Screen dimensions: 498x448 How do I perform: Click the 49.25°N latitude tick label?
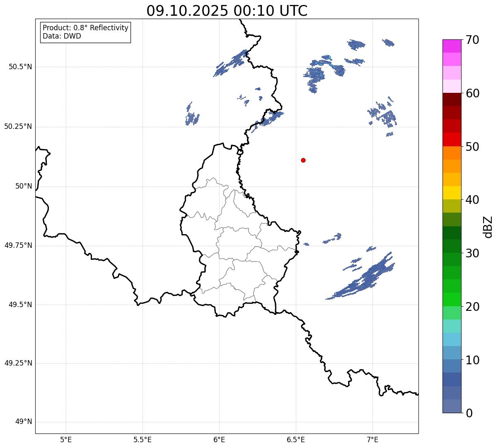(18, 363)
